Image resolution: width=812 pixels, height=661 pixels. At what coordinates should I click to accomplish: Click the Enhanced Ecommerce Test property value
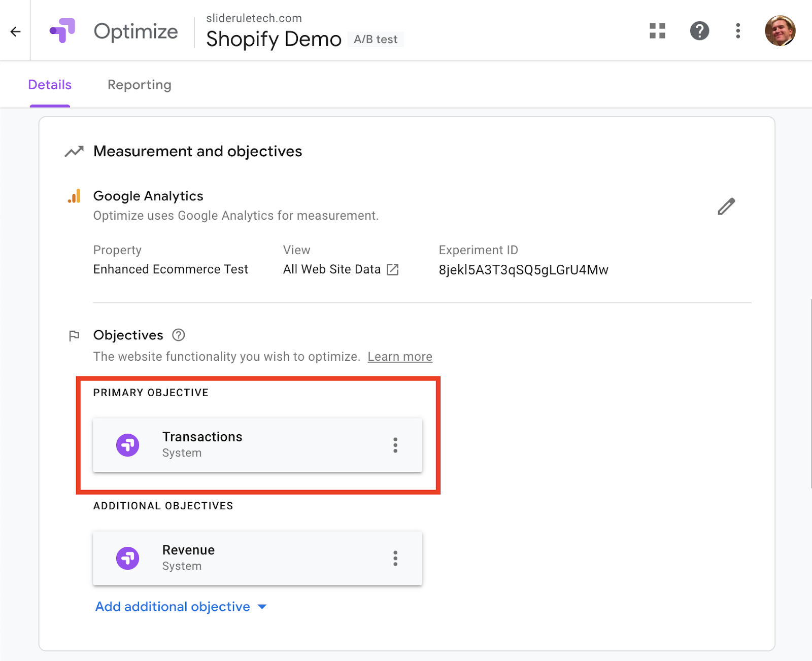point(171,269)
